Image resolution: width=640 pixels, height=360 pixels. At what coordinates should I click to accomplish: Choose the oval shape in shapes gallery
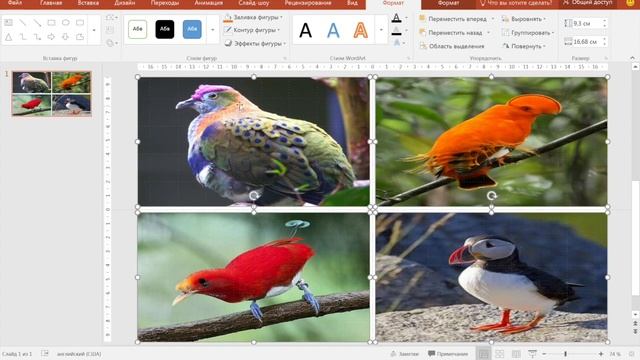coord(65,22)
